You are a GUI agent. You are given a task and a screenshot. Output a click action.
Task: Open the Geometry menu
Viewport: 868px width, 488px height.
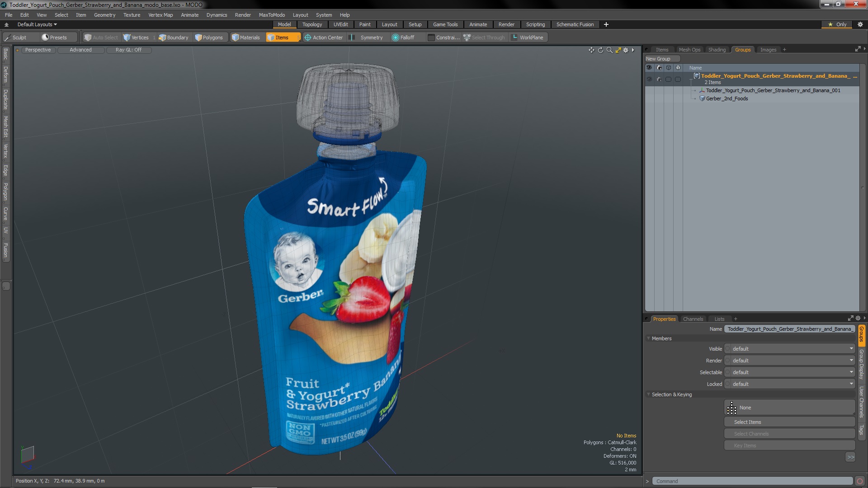104,15
